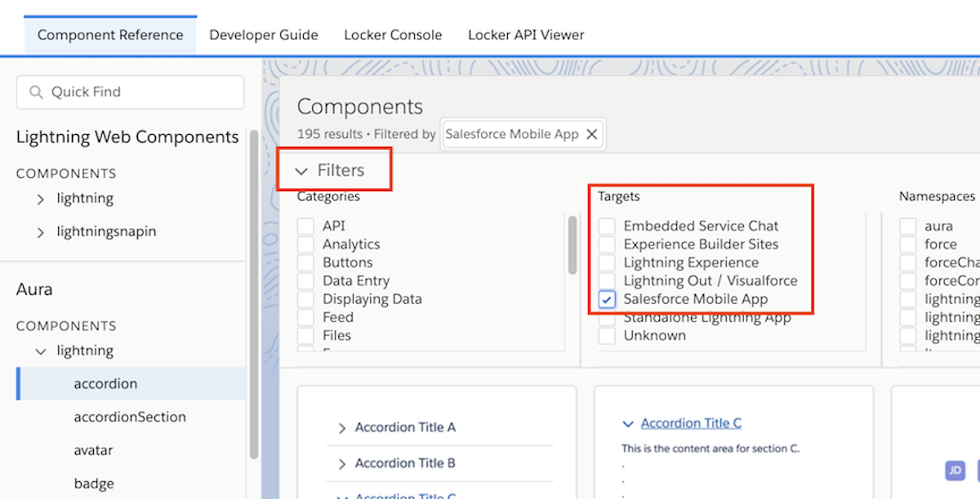Collapse the Filters section chevron
The width and height of the screenshot is (980, 499).
[x=301, y=171]
